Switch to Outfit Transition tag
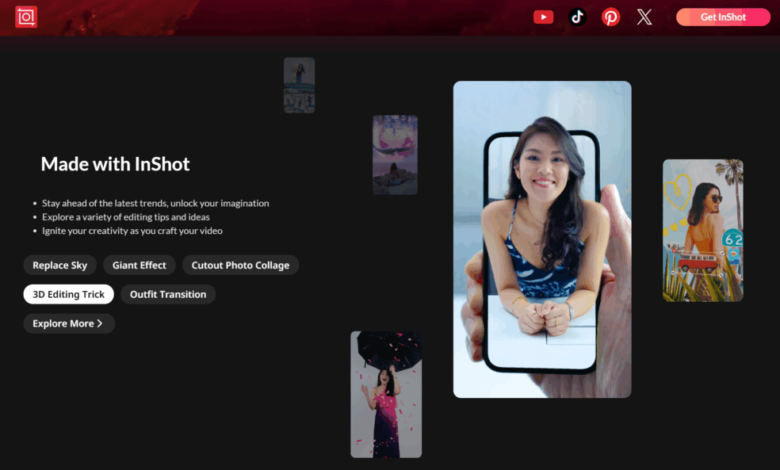 [x=168, y=294]
